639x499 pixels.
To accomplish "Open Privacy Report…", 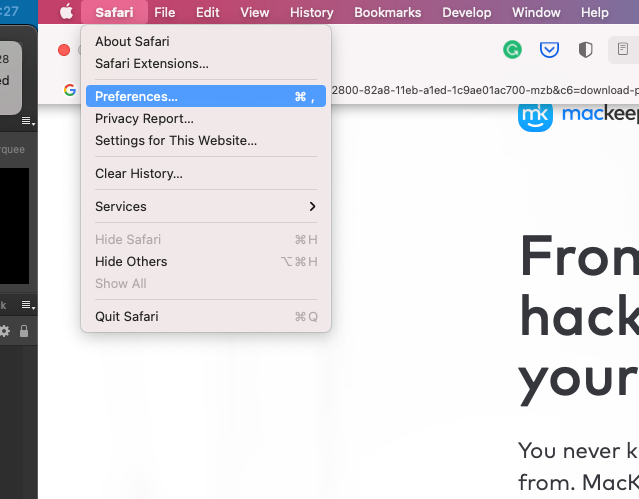I will click(206, 119).
